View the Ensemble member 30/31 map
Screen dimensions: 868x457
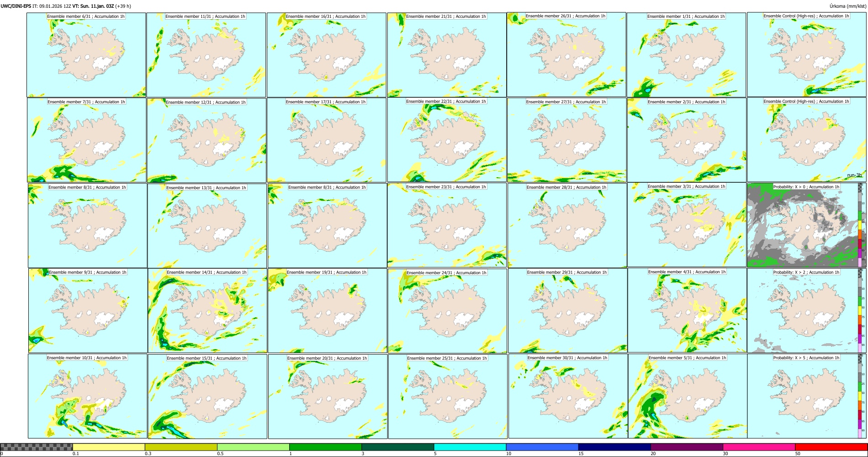tap(568, 396)
